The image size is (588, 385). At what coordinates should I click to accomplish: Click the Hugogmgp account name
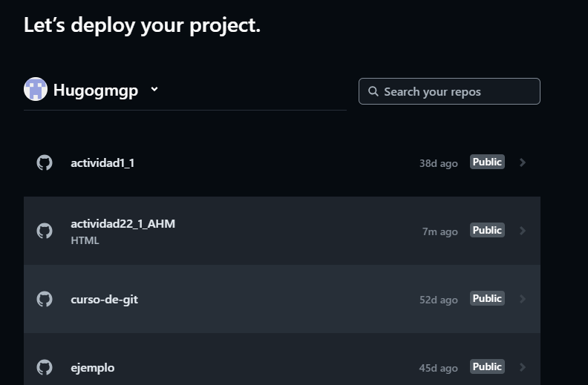[x=96, y=91]
